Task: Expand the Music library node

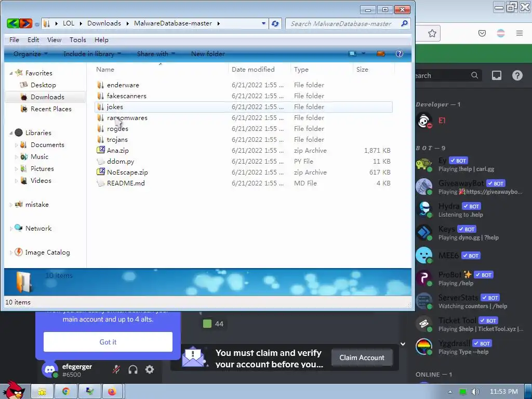Action: pos(16,157)
